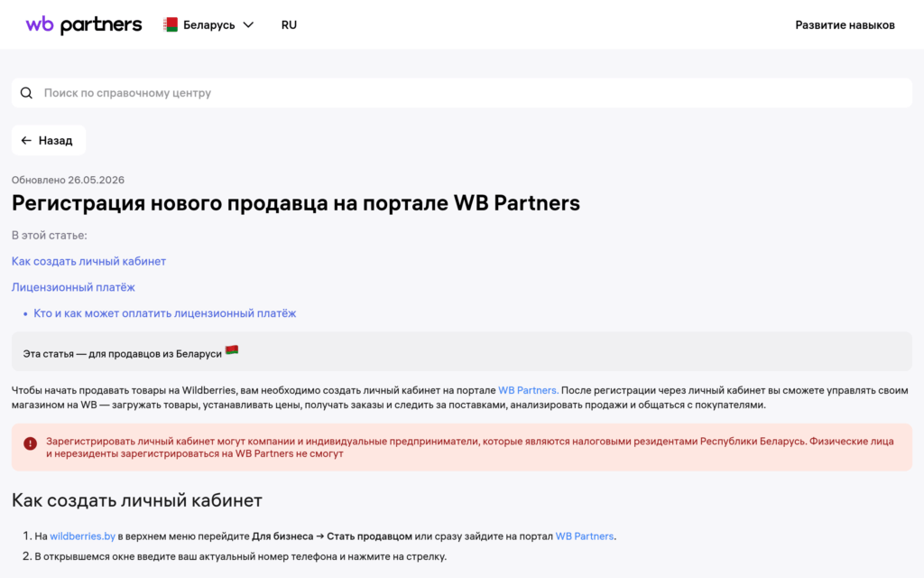Expand the Беларусь country dropdown chevron

coord(248,24)
